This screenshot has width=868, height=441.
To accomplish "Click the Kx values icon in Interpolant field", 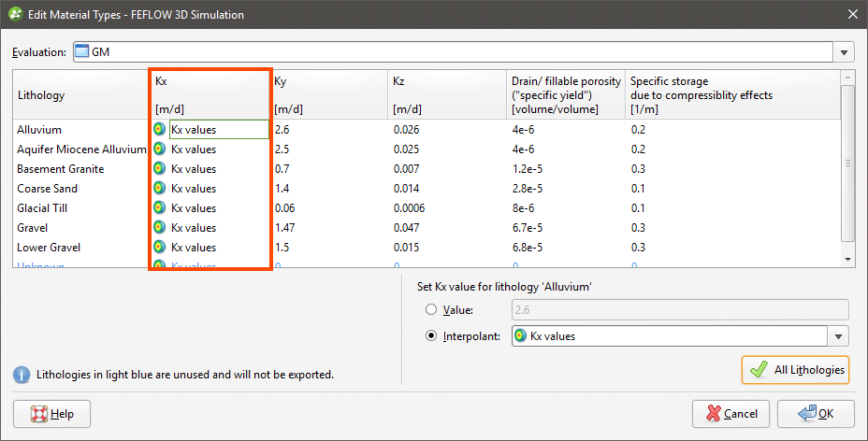I will (x=521, y=336).
